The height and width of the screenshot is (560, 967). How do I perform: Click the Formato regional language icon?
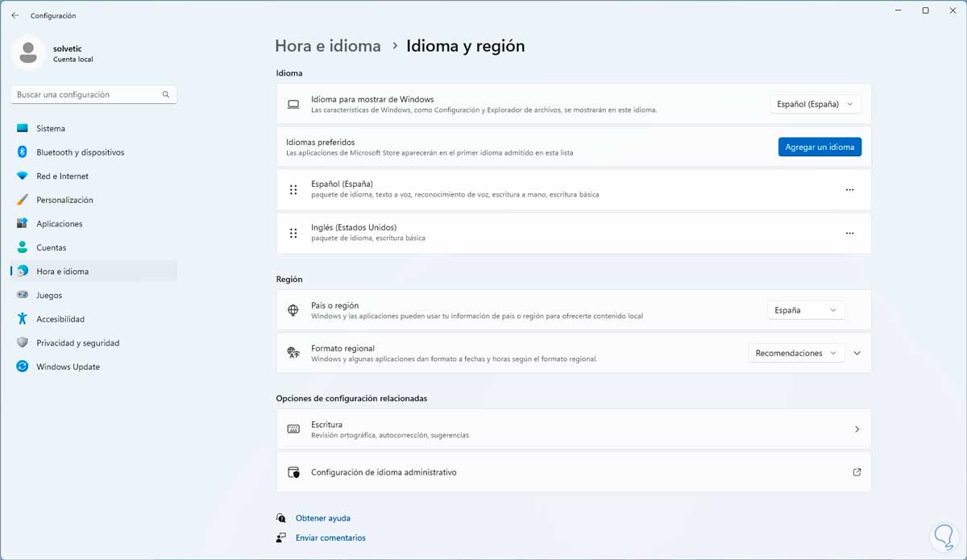[x=293, y=353]
